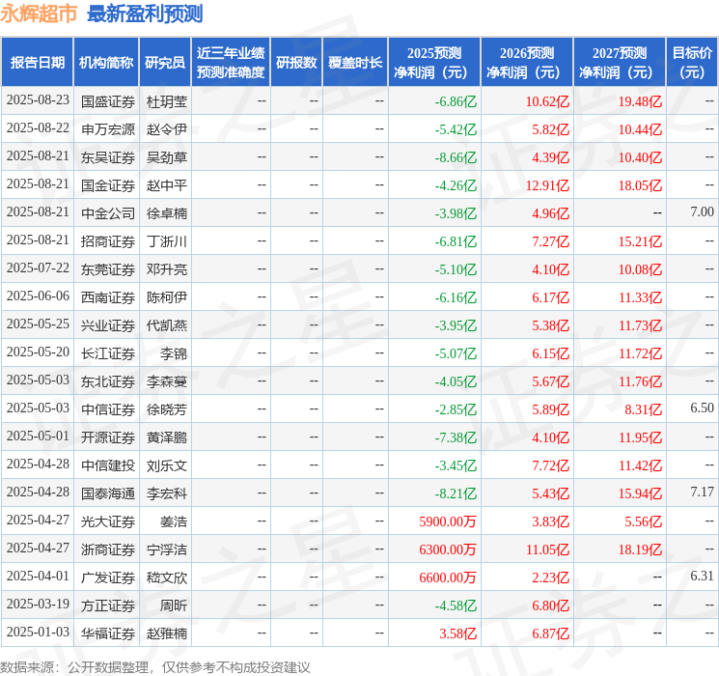Viewport: 719px width, 676px height.
Task: Open the 国盛证券 institution entry
Action: pyautogui.click(x=107, y=102)
